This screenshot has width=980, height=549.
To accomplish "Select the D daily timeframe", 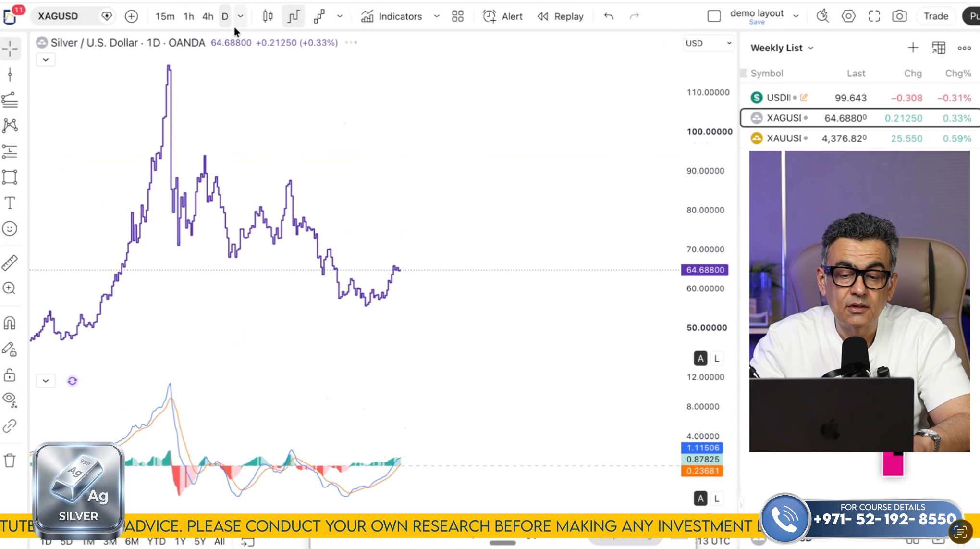I will (225, 16).
